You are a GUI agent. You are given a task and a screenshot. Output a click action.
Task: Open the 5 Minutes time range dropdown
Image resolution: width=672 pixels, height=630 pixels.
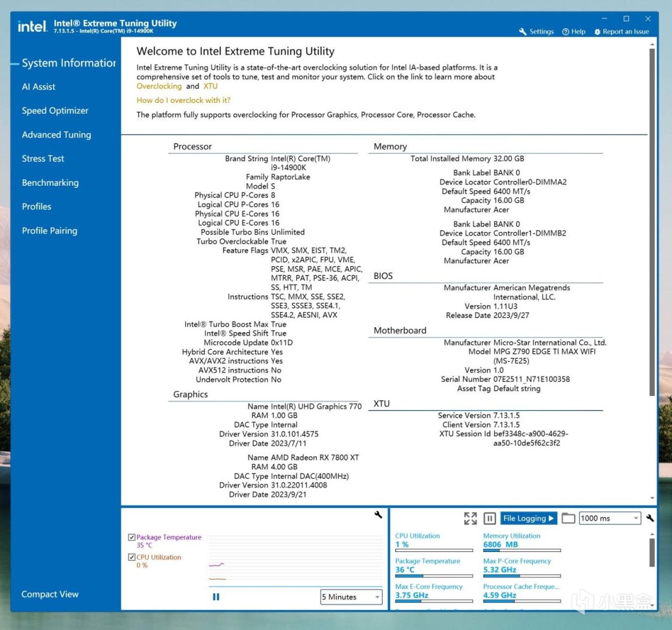351,596
